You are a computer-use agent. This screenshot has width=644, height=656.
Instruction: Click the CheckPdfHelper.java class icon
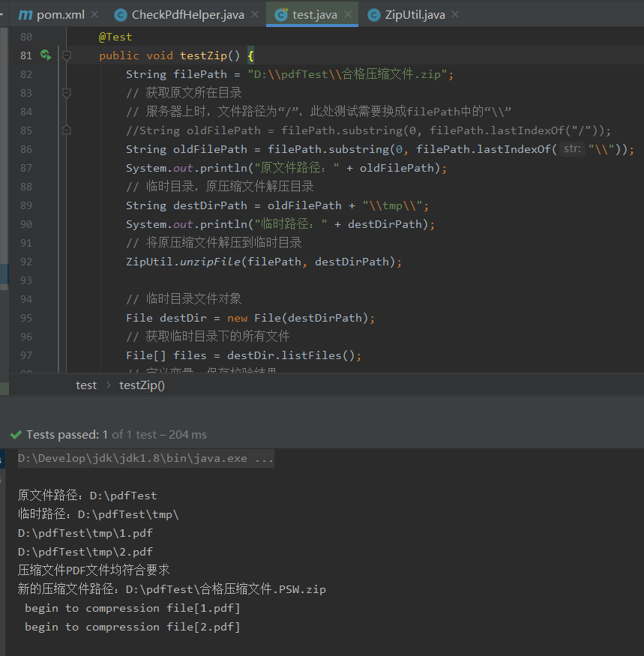click(x=120, y=15)
